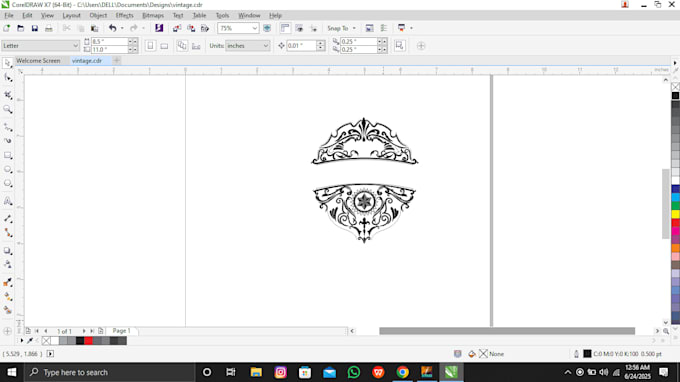Viewport: 680px width, 382px height.
Task: Choose the No Color swatch in document palette
Action: coord(46,341)
